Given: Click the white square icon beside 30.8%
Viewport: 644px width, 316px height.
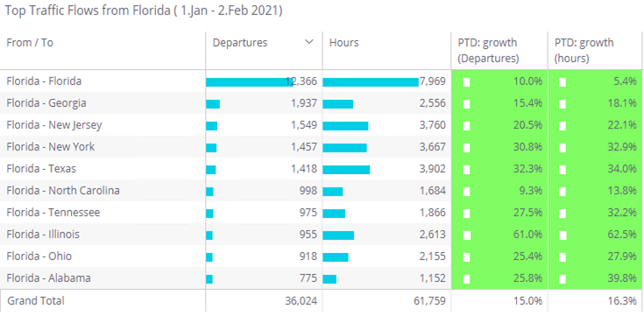Looking at the screenshot, I should pos(466,148).
